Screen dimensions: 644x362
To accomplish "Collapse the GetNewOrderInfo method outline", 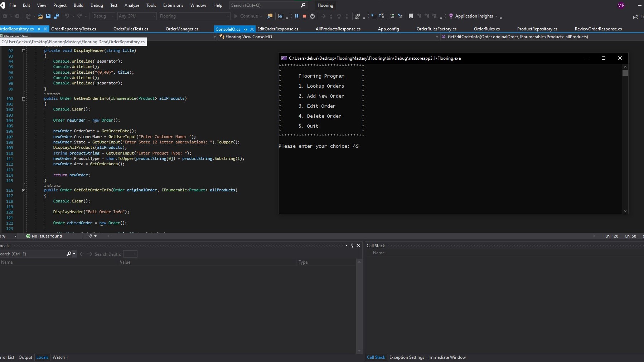I will [24, 99].
